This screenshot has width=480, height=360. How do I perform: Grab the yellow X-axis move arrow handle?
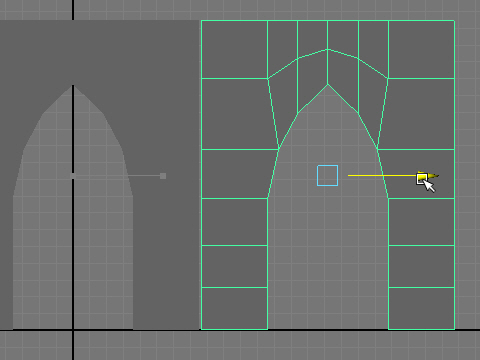[x=428, y=176]
